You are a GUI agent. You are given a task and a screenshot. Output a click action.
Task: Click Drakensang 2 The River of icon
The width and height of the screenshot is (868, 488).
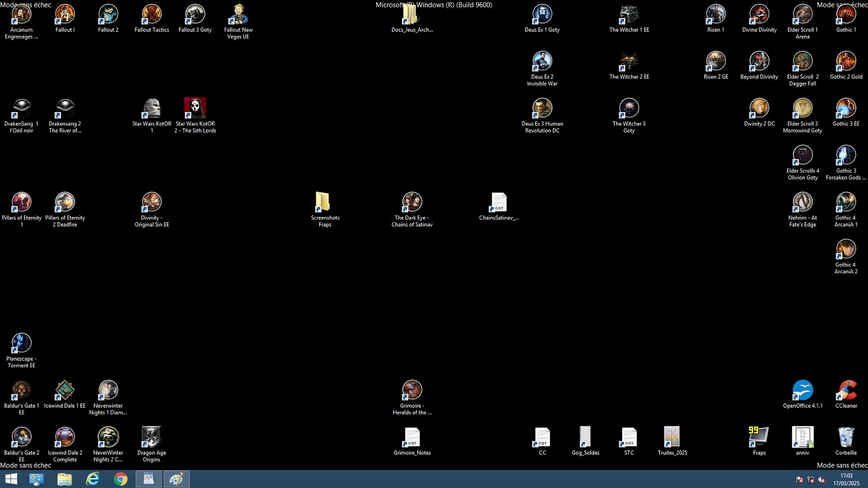(x=65, y=108)
